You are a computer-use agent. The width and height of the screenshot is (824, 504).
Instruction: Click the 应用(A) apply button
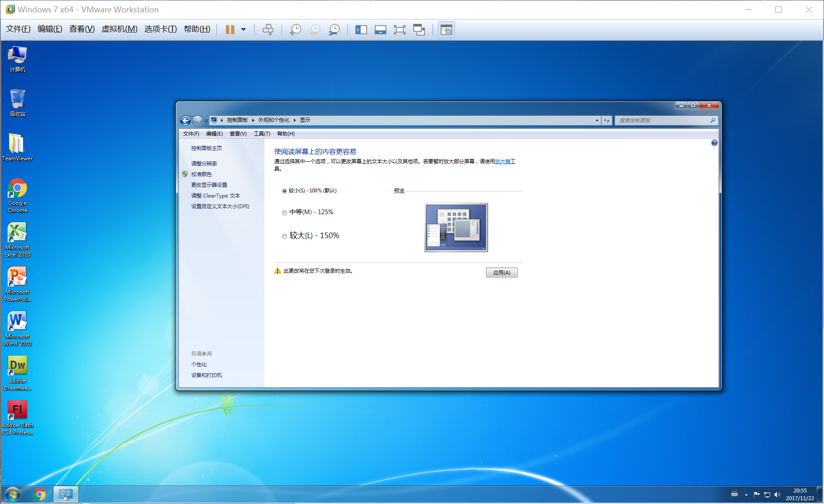[501, 272]
